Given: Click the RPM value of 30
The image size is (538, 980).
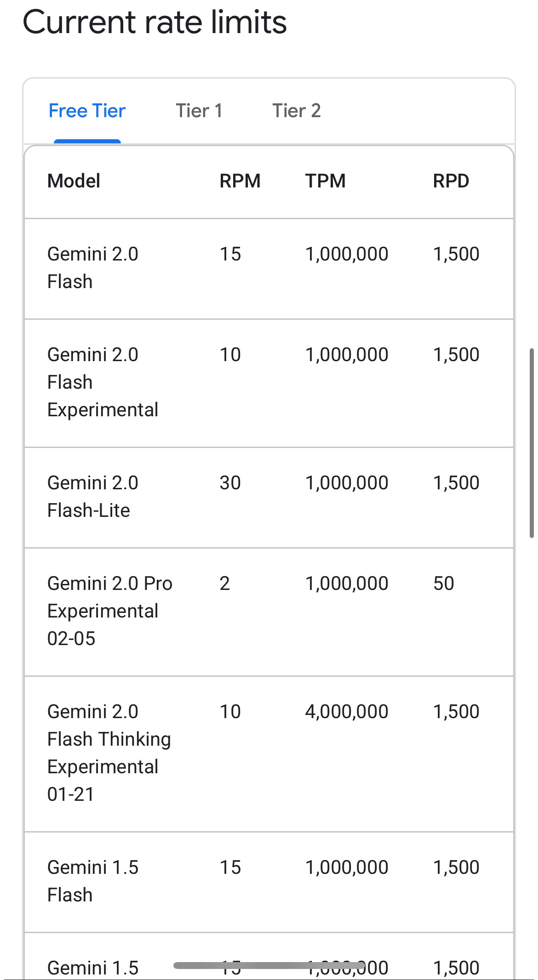Looking at the screenshot, I should tap(230, 483).
